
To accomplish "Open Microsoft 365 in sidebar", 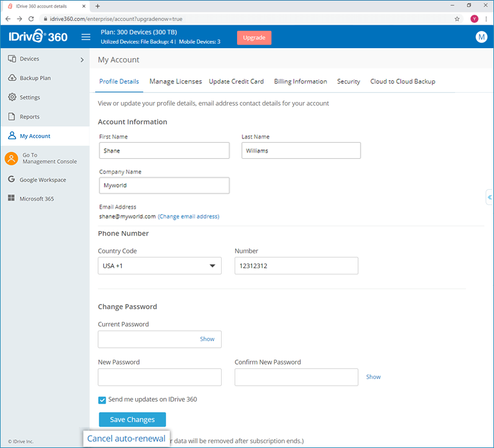I will 37,198.
